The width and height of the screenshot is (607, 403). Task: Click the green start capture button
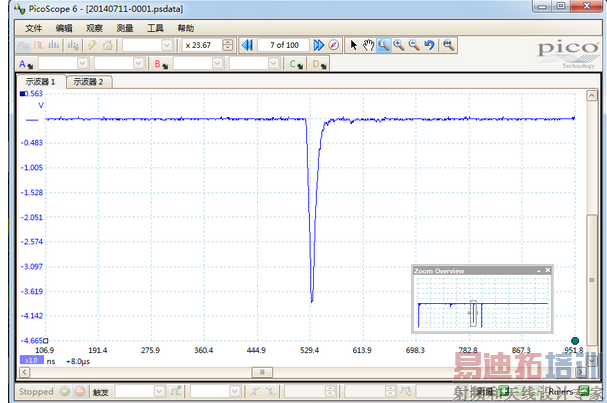point(65,391)
